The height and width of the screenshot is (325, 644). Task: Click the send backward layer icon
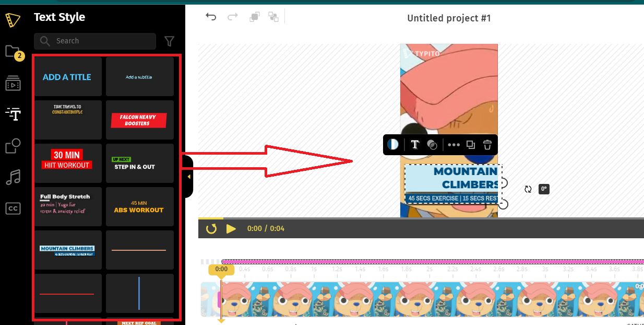click(273, 17)
